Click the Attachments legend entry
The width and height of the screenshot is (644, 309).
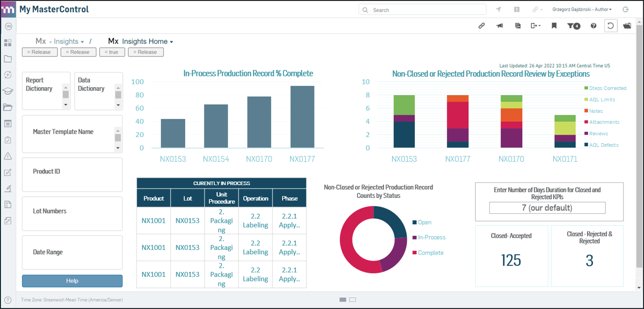pos(601,122)
